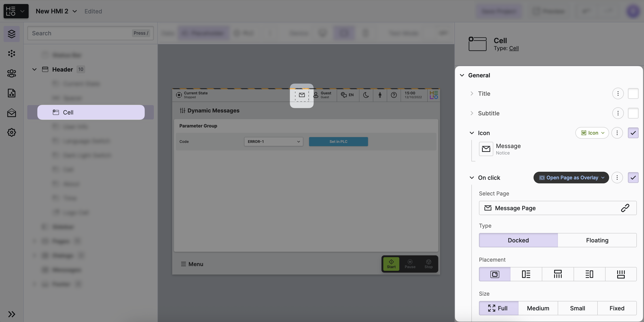Open the Icon options three-dot menu
The image size is (644, 322).
(x=617, y=133)
